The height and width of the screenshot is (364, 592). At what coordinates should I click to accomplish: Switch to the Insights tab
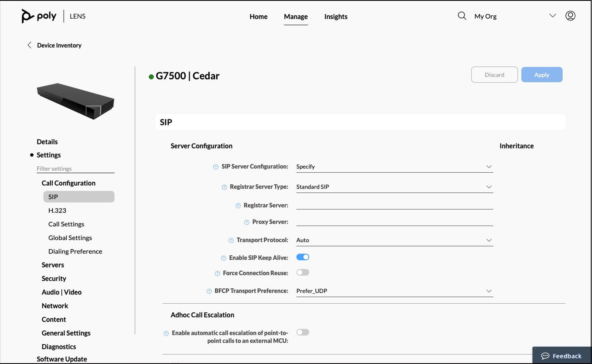click(335, 17)
